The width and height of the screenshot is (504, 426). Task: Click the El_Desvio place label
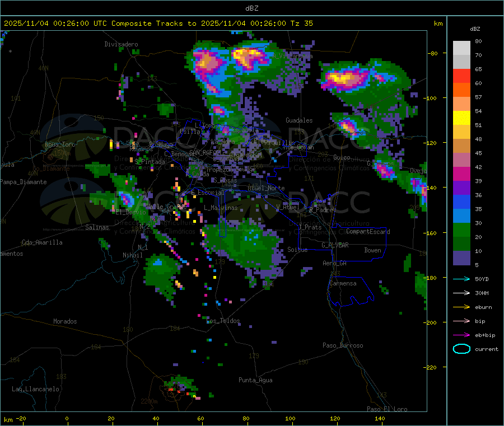point(130,212)
